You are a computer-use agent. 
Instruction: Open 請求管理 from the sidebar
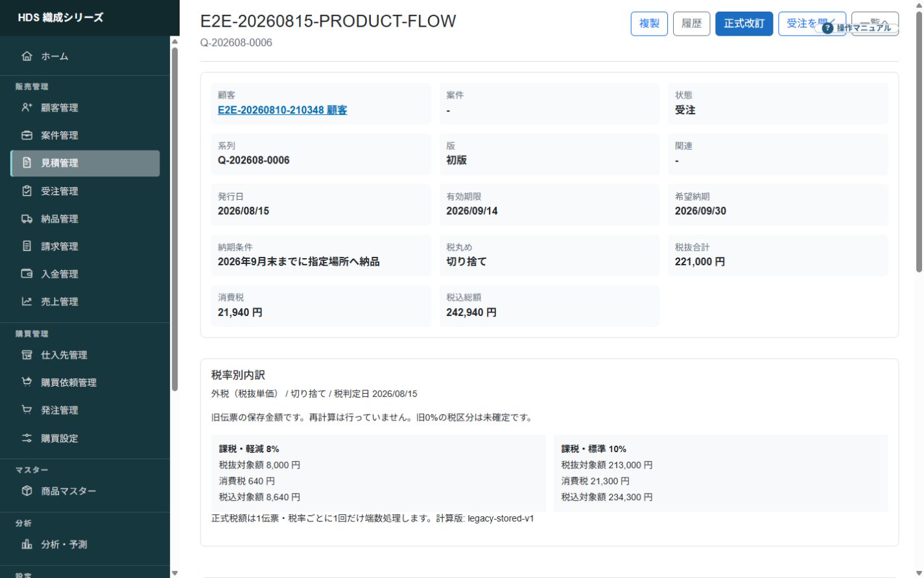click(x=85, y=247)
